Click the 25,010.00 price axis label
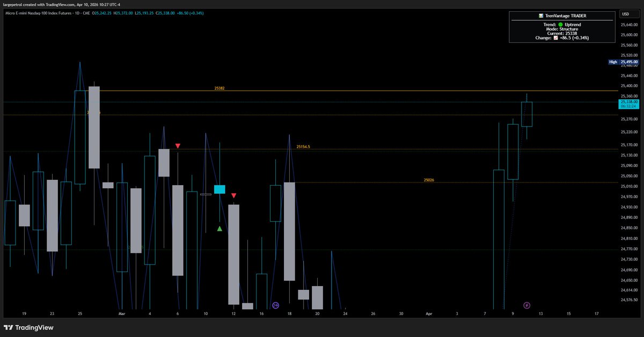This screenshot has width=644, height=337. coord(628,186)
